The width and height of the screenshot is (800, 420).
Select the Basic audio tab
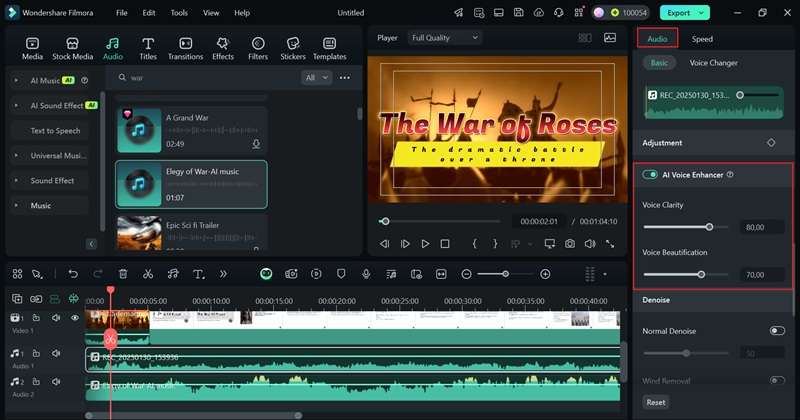(659, 63)
